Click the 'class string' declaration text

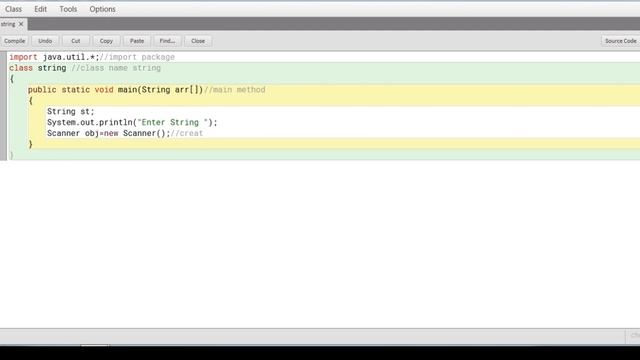[x=38, y=68]
